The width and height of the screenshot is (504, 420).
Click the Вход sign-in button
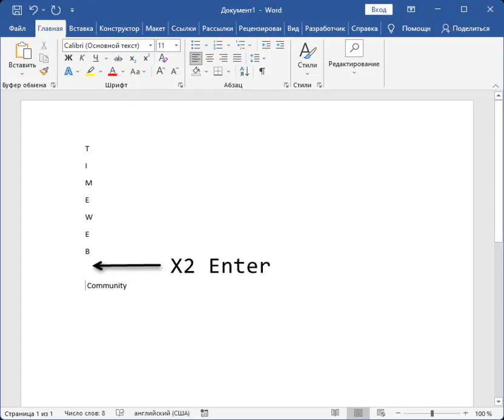point(379,10)
